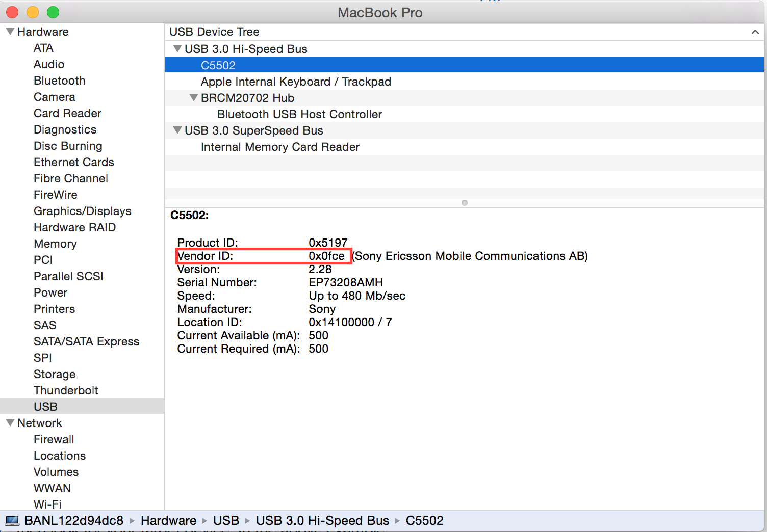Select the C5502 device row
Viewport: 767px width, 532px height.
[x=218, y=65]
